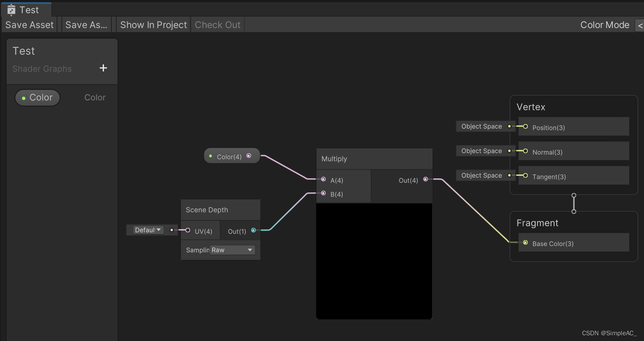Click the Shader Graphs subtitle text
This screenshot has height=341, width=644.
(x=42, y=69)
